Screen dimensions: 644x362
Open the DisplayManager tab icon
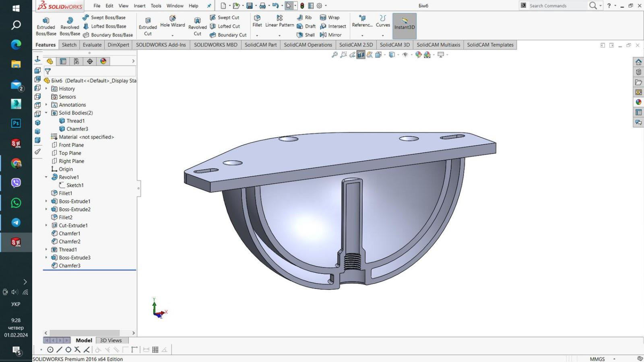[103, 61]
